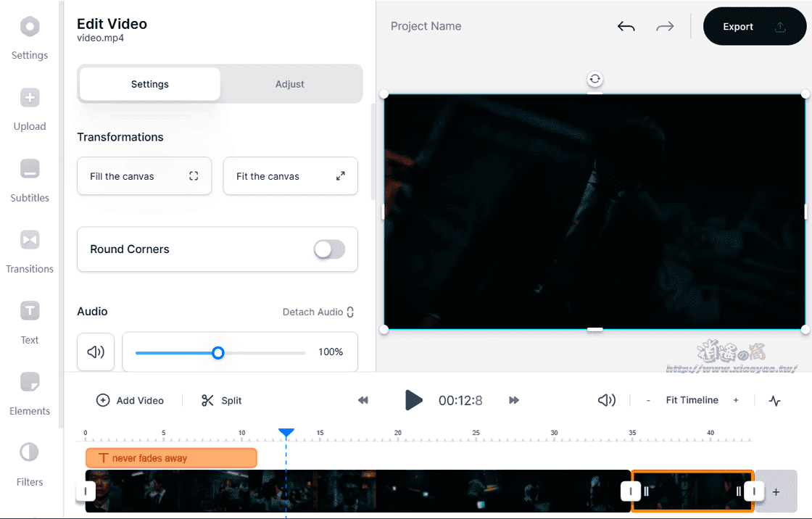Switch to the Settings tab

(x=149, y=83)
